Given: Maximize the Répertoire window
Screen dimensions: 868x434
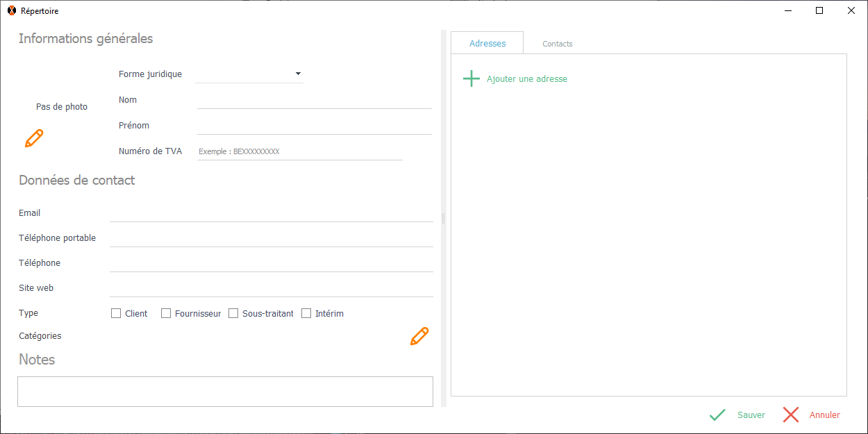Looking at the screenshot, I should [x=819, y=11].
